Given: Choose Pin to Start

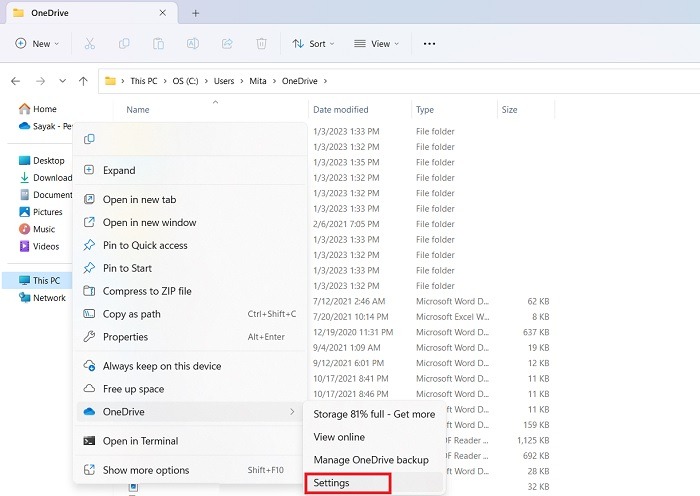Looking at the screenshot, I should 190,268.
